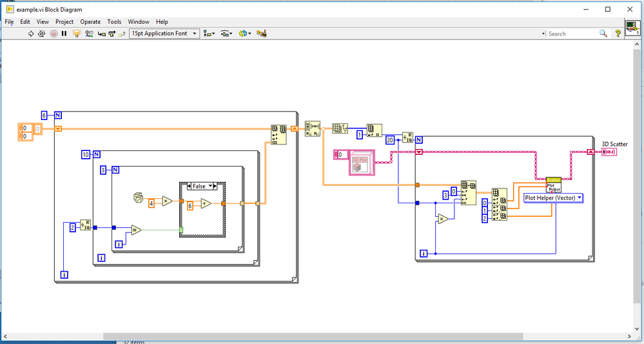
Task: Click the Clean Up Diagram broom icon
Action: pyautogui.click(x=262, y=34)
